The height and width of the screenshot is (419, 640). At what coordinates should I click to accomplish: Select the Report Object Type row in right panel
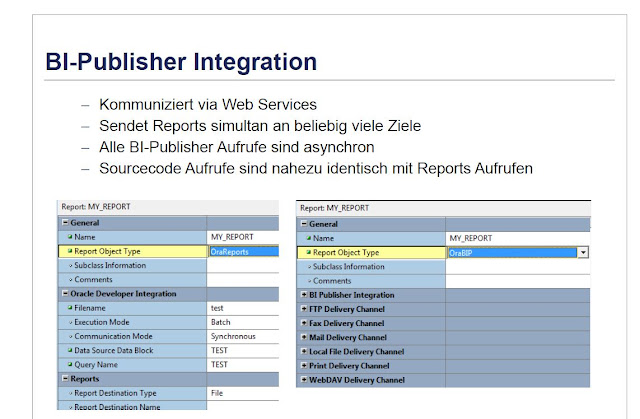coord(444,253)
